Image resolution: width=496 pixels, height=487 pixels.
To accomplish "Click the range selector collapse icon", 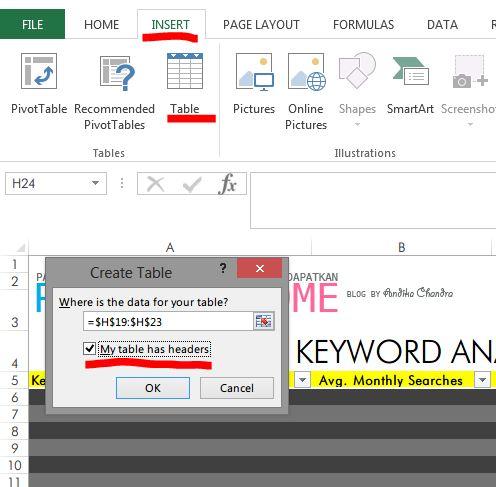I will (x=264, y=322).
